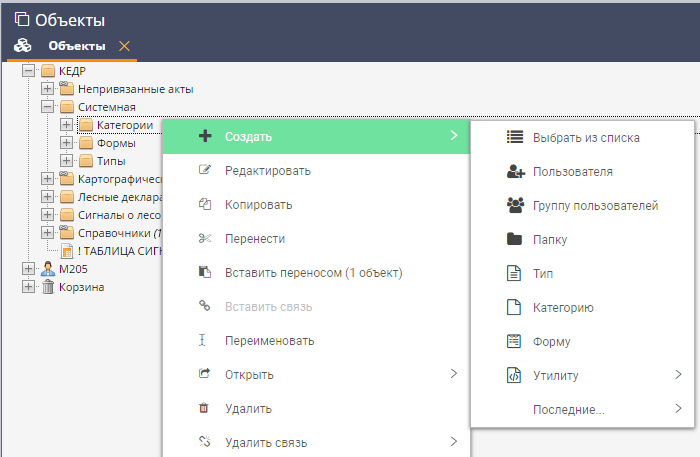The width and height of the screenshot is (700, 457).
Task: Click the group icon for Группу пользователей
Action: click(515, 205)
